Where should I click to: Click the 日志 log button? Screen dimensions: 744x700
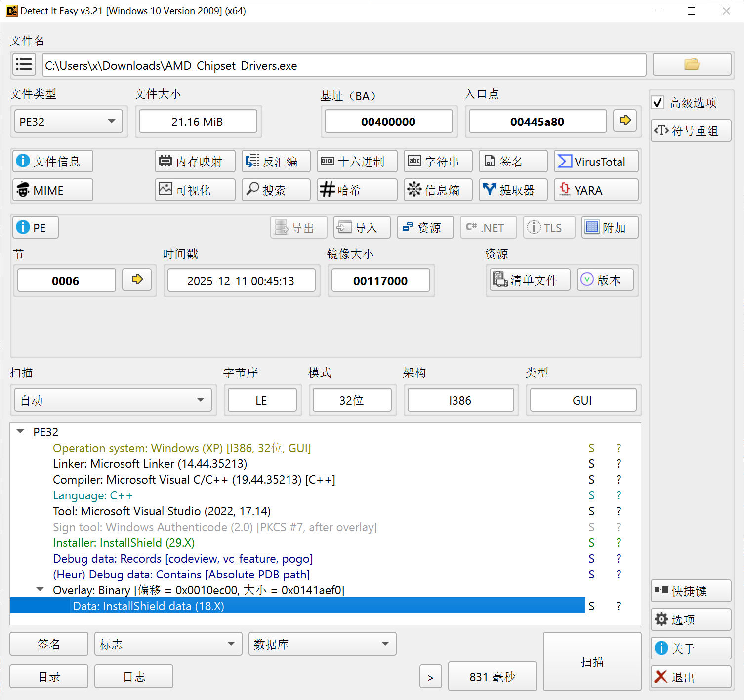[134, 677]
